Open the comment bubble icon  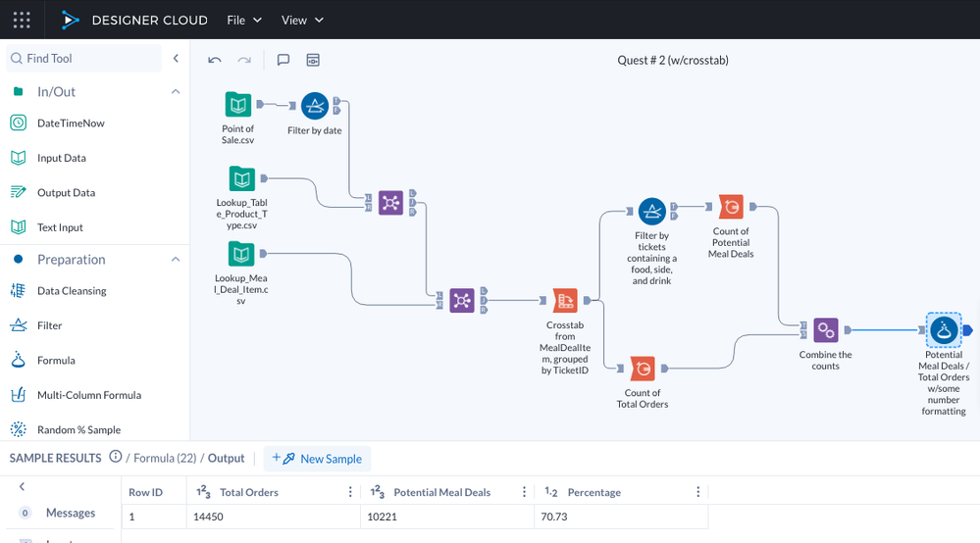pos(284,60)
